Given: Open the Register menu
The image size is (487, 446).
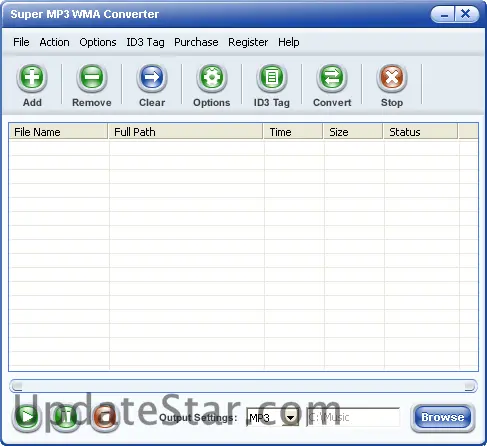Looking at the screenshot, I should click(248, 42).
